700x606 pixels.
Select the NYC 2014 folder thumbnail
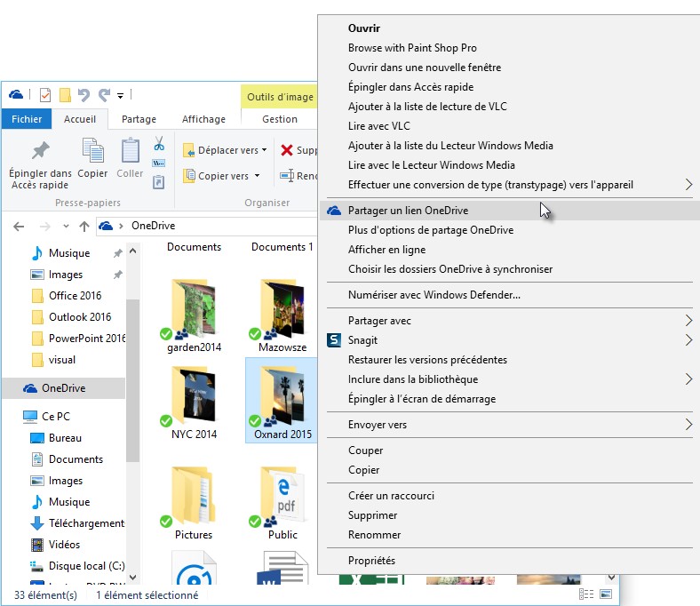pos(194,395)
